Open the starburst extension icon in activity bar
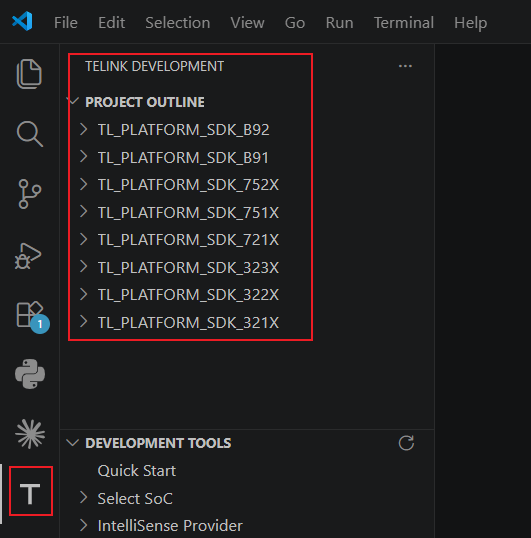531x538 pixels. click(x=30, y=434)
